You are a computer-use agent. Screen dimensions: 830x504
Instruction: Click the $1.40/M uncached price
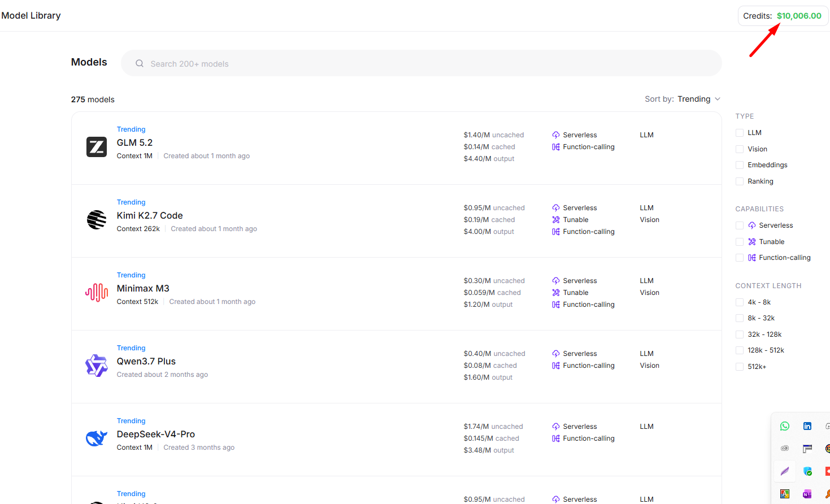click(x=494, y=135)
